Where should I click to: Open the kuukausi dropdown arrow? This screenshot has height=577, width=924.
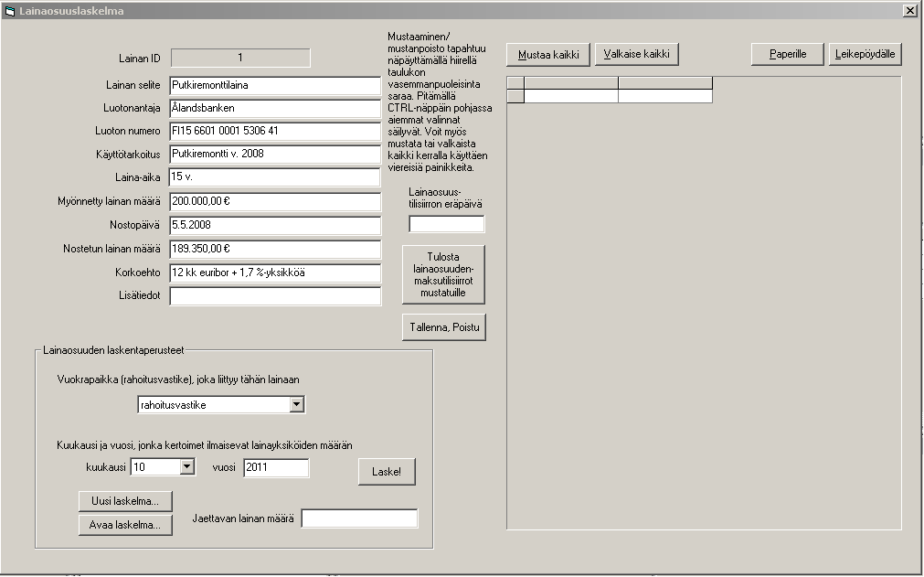coord(186,466)
